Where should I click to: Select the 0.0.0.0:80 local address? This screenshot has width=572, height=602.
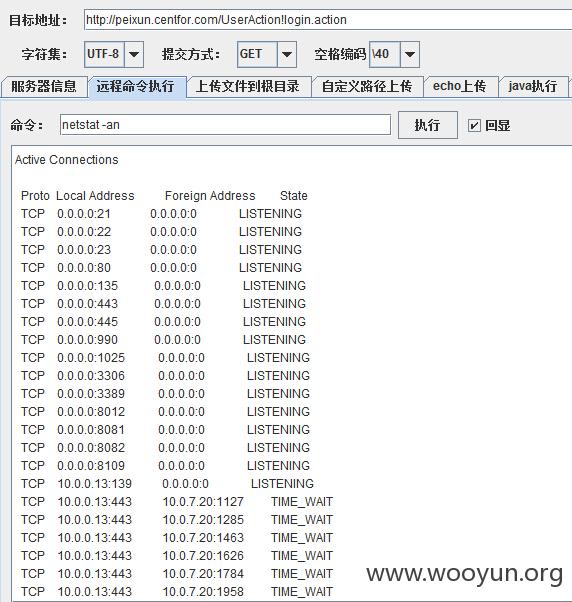click(84, 268)
